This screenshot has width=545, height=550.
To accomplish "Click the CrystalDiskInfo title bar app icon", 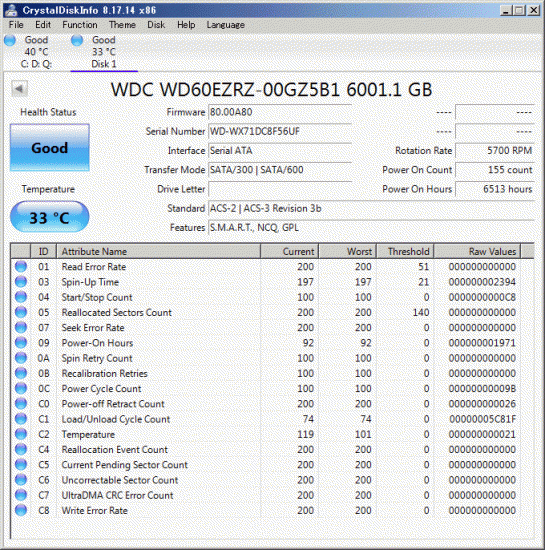I will point(11,10).
